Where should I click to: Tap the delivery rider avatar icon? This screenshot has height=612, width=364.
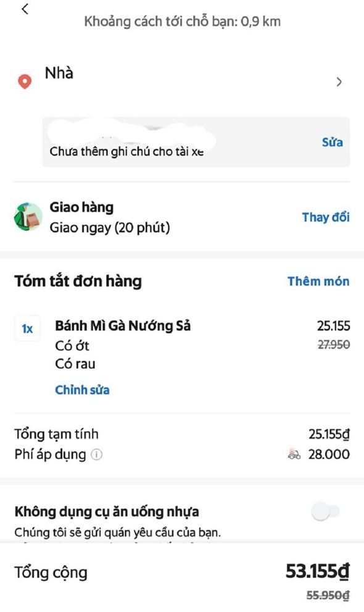tap(28, 217)
